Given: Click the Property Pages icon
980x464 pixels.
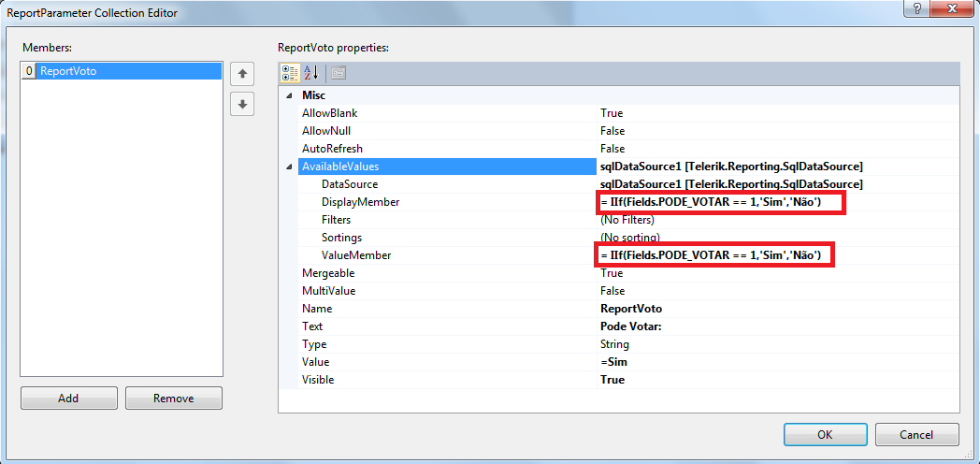Looking at the screenshot, I should (339, 73).
